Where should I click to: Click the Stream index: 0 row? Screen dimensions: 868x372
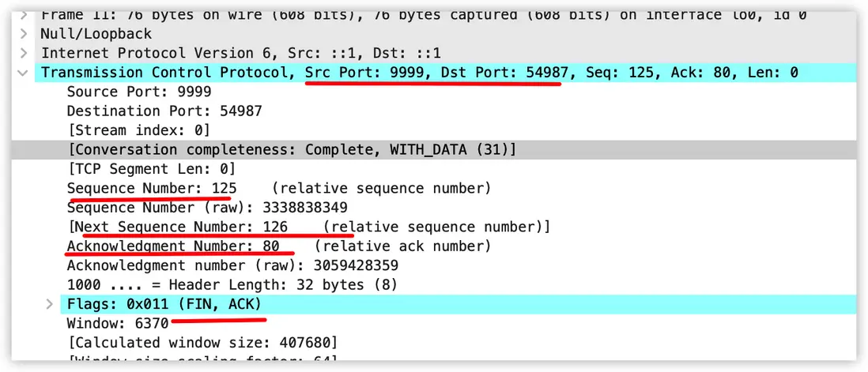click(139, 130)
